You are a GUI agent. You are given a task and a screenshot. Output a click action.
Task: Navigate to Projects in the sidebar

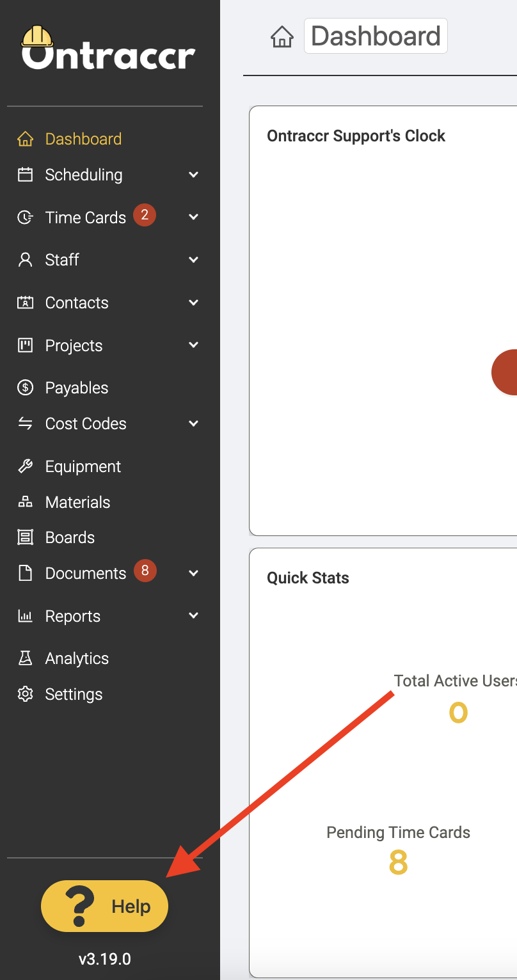pos(74,345)
